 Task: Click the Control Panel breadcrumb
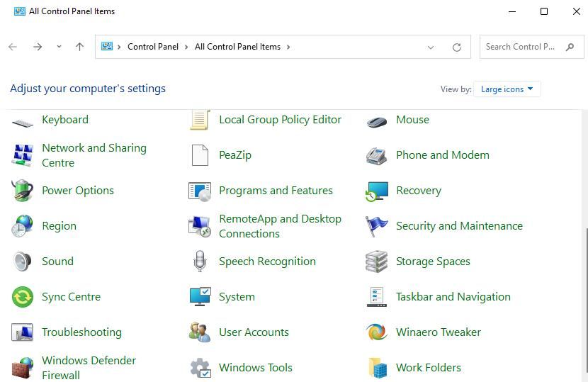point(153,47)
